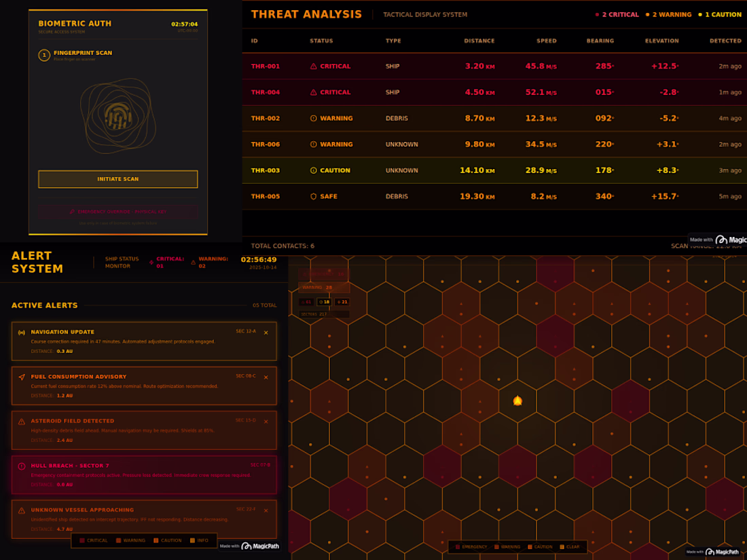The image size is (747, 560).
Task: Click Emergency swatch in hex map legend
Action: pyautogui.click(x=458, y=547)
